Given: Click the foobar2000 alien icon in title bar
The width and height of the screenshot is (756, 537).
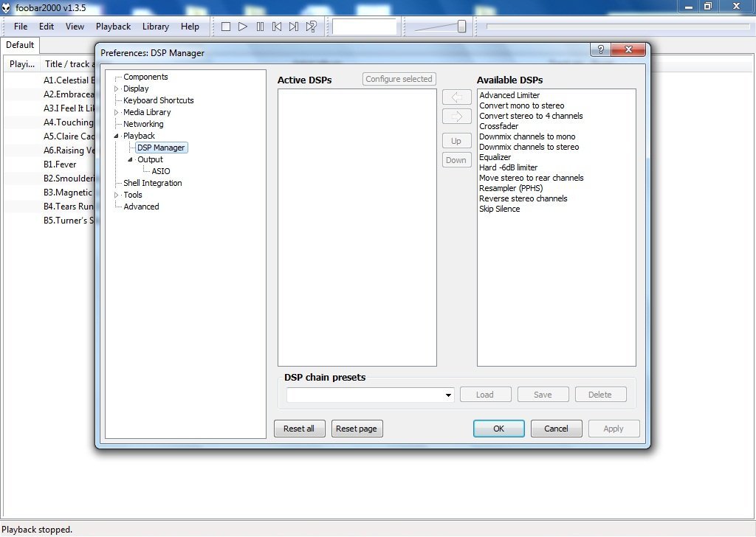Looking at the screenshot, I should 6,7.
